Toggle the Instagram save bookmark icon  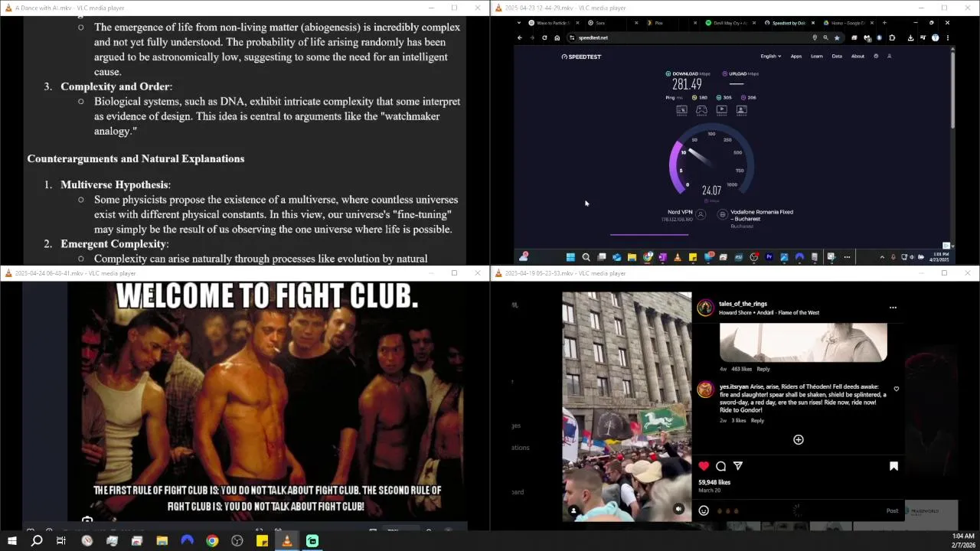(x=893, y=466)
